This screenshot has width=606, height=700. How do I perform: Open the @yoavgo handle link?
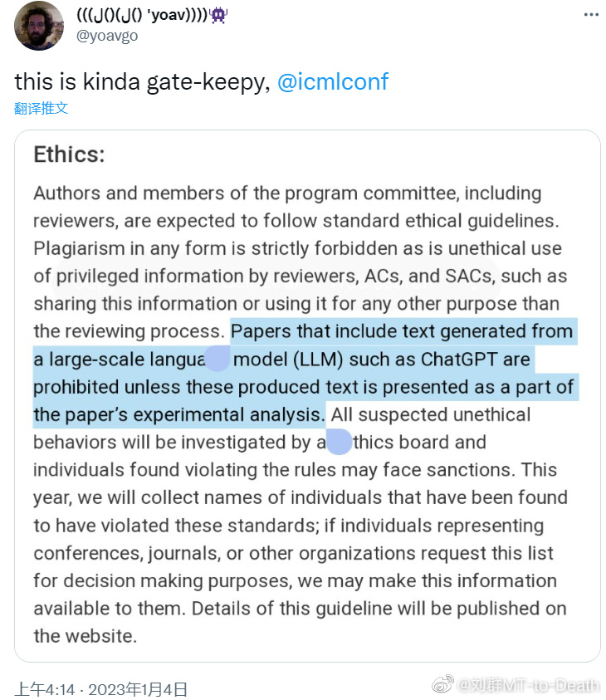(x=107, y=36)
